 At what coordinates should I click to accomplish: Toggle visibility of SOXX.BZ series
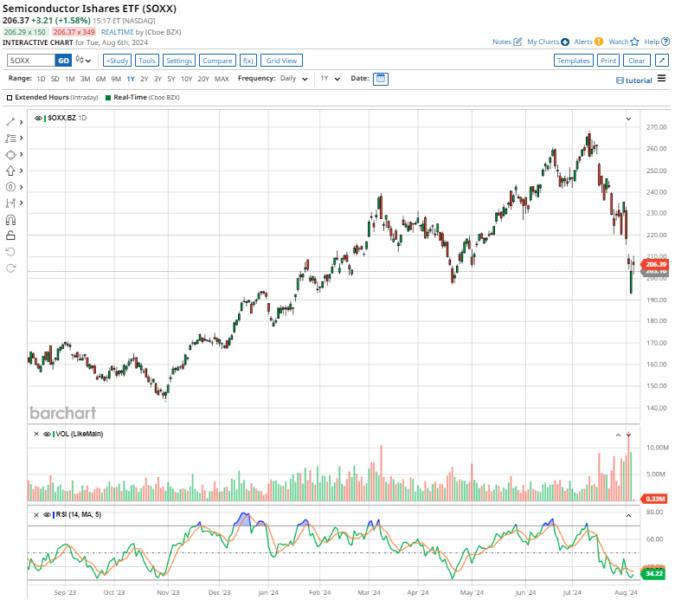pyautogui.click(x=38, y=118)
